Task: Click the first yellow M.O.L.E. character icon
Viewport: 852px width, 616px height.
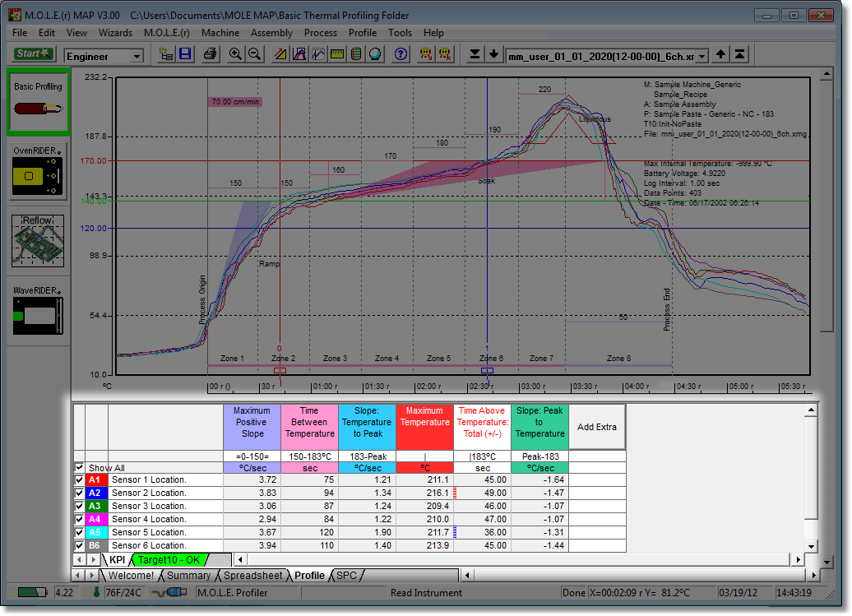Action: 426,54
